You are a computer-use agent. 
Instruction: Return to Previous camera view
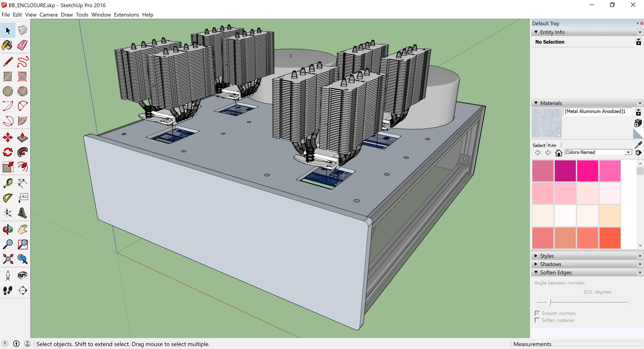(23, 259)
